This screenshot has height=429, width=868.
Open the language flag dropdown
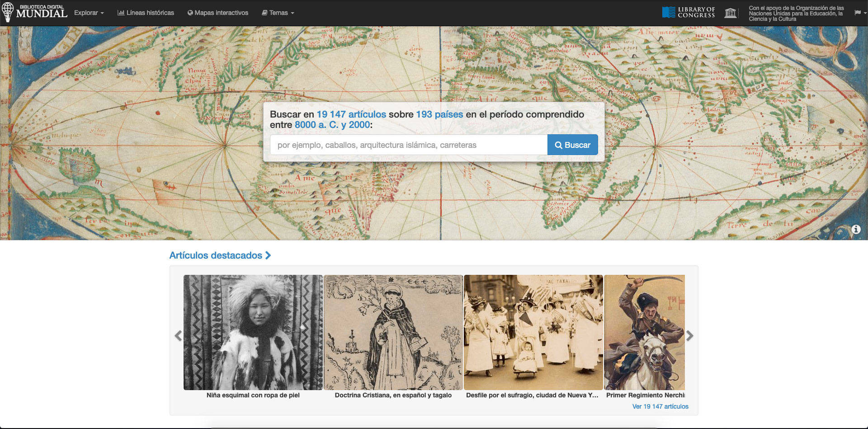[x=860, y=13]
